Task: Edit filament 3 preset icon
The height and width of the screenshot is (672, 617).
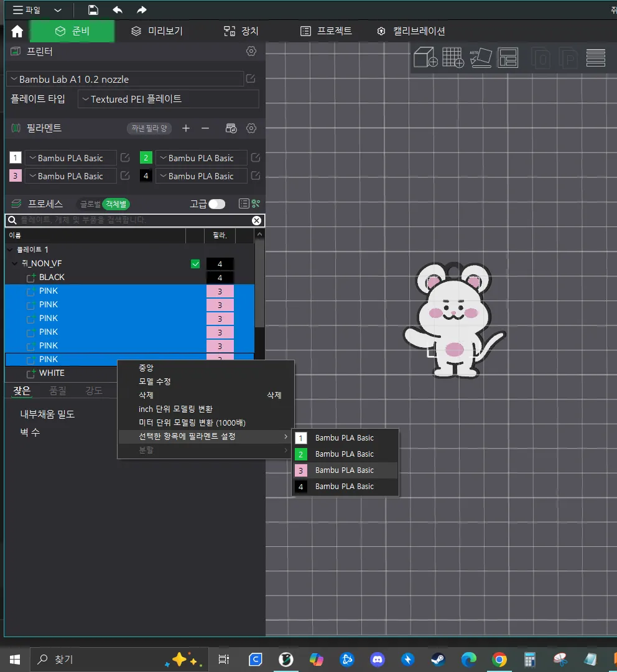Action: (x=125, y=175)
